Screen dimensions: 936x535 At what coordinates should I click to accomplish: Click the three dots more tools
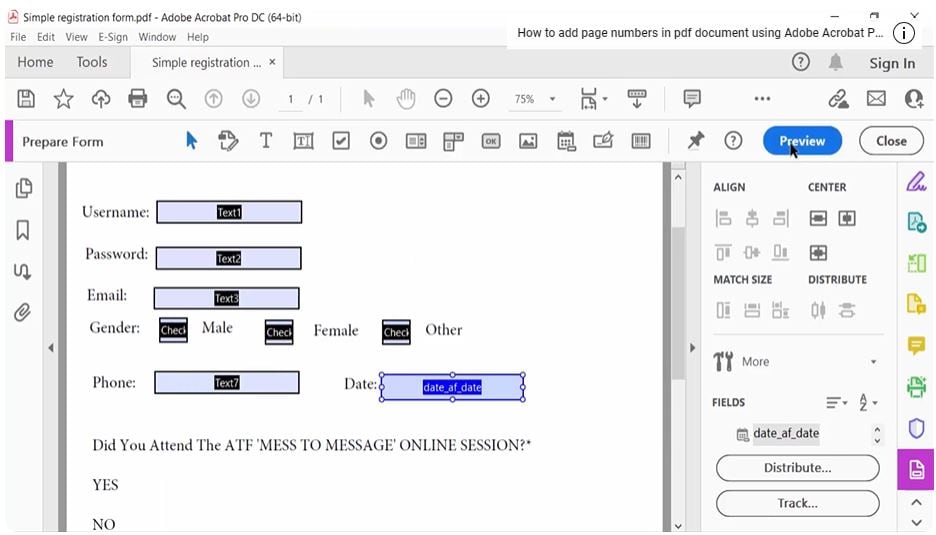click(762, 99)
